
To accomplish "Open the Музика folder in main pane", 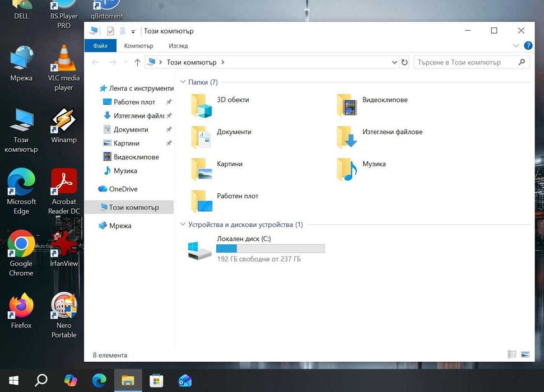I will click(x=361, y=169).
